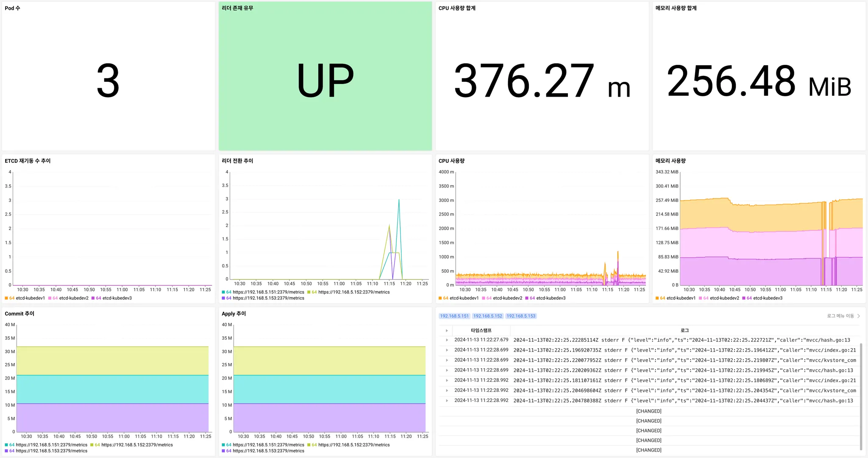Expand the 11:22:28.699 mvcc/kvstore_com log row

(x=447, y=360)
